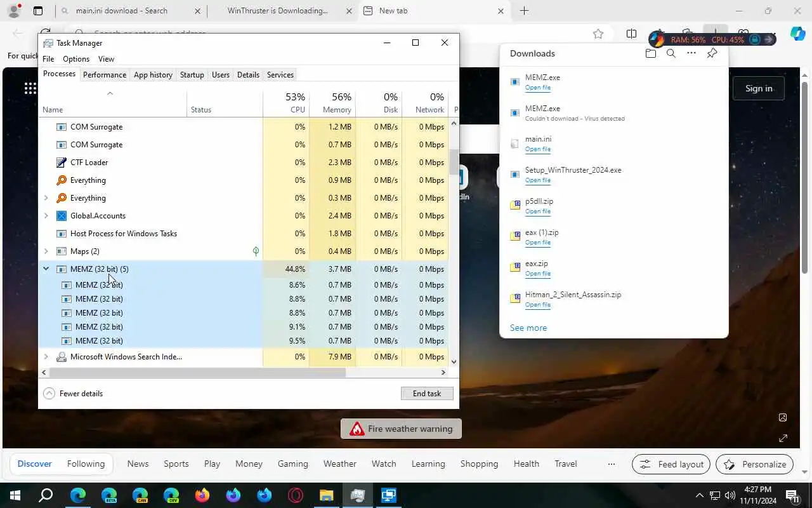Select the CTF Loader process row
This screenshot has height=508, width=812.
[x=244, y=162]
